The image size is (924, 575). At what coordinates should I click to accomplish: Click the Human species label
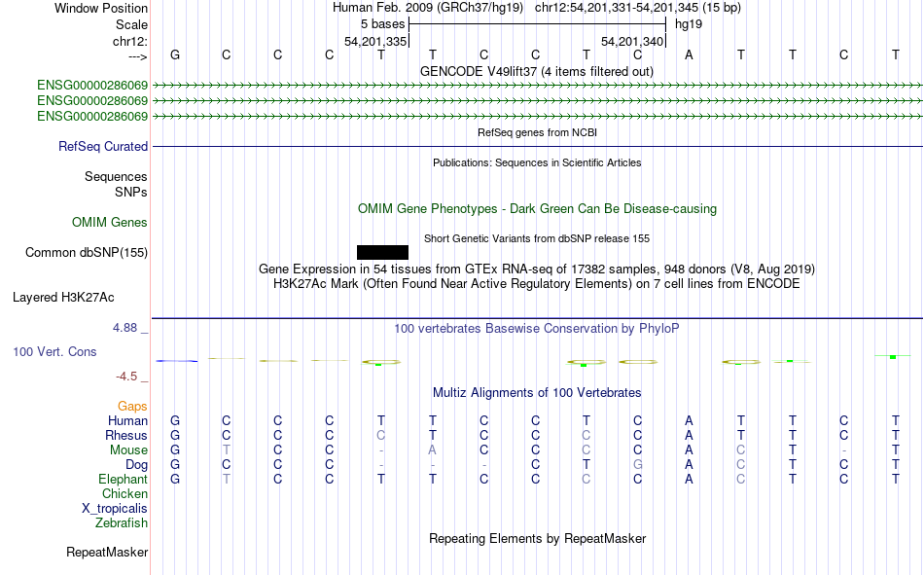[x=127, y=420]
